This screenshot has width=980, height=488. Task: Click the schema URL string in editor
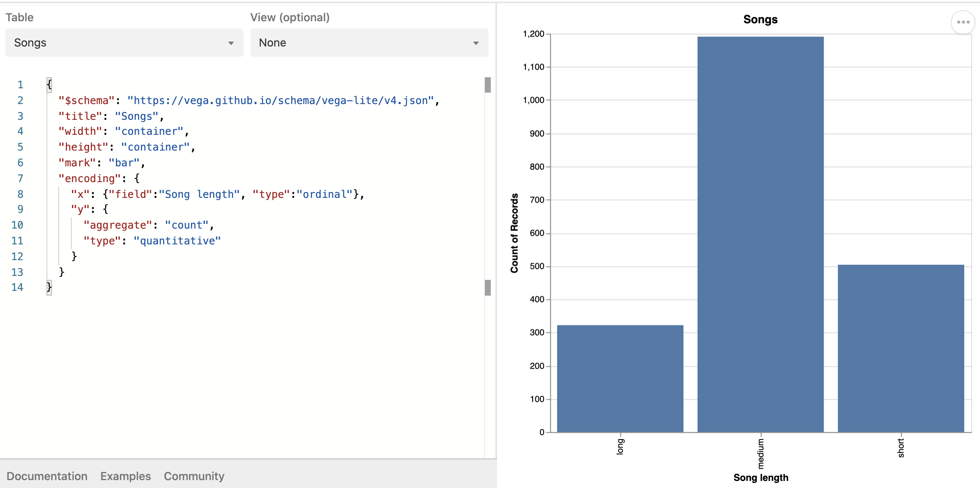[280, 101]
